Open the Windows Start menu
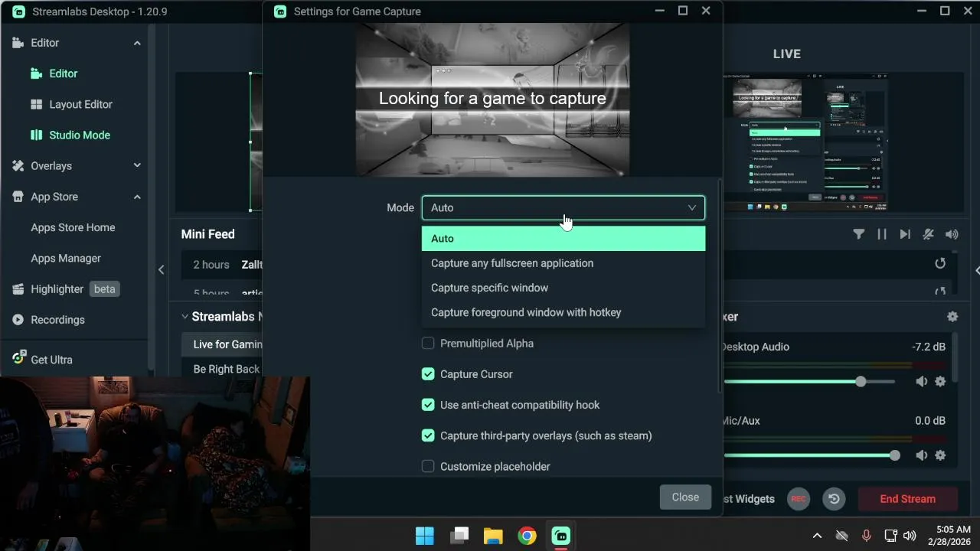This screenshot has height=551, width=980. (x=425, y=536)
